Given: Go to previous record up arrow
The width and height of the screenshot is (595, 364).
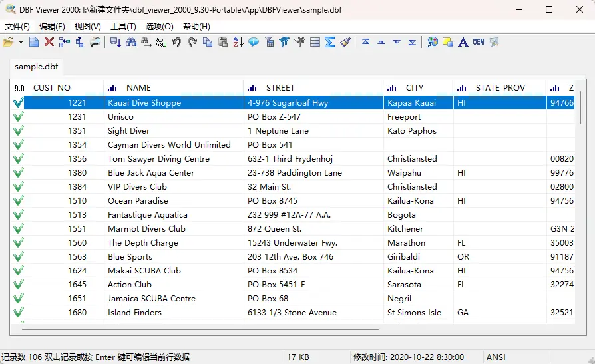Looking at the screenshot, I should pyautogui.click(x=381, y=42).
